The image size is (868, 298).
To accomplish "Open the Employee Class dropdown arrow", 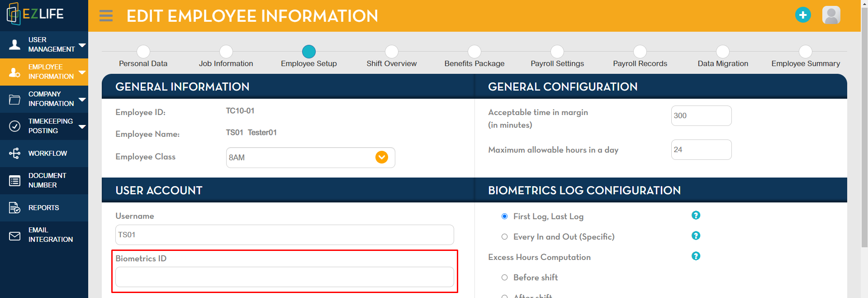I will (382, 157).
